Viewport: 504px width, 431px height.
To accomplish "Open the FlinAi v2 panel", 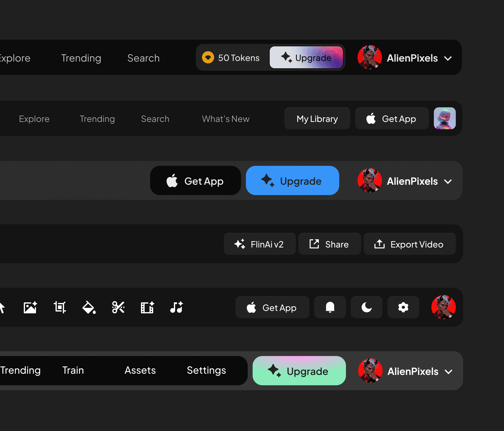I will pyautogui.click(x=260, y=244).
